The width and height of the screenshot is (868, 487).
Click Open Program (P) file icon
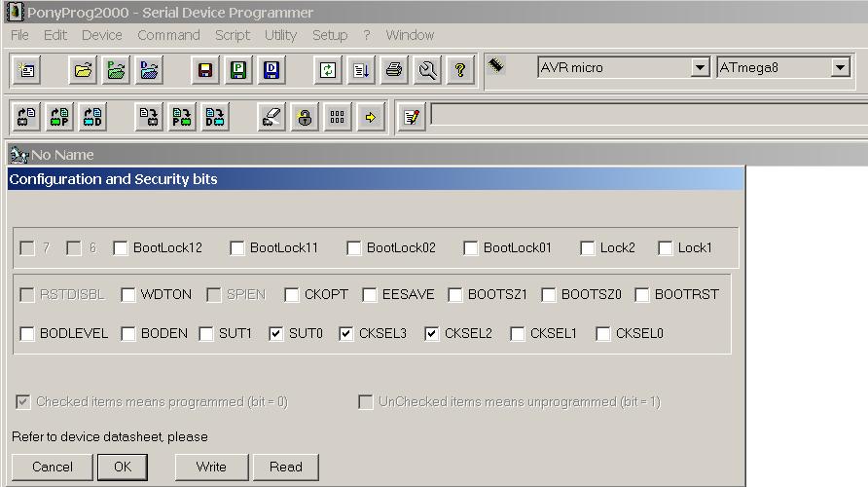pyautogui.click(x=117, y=70)
